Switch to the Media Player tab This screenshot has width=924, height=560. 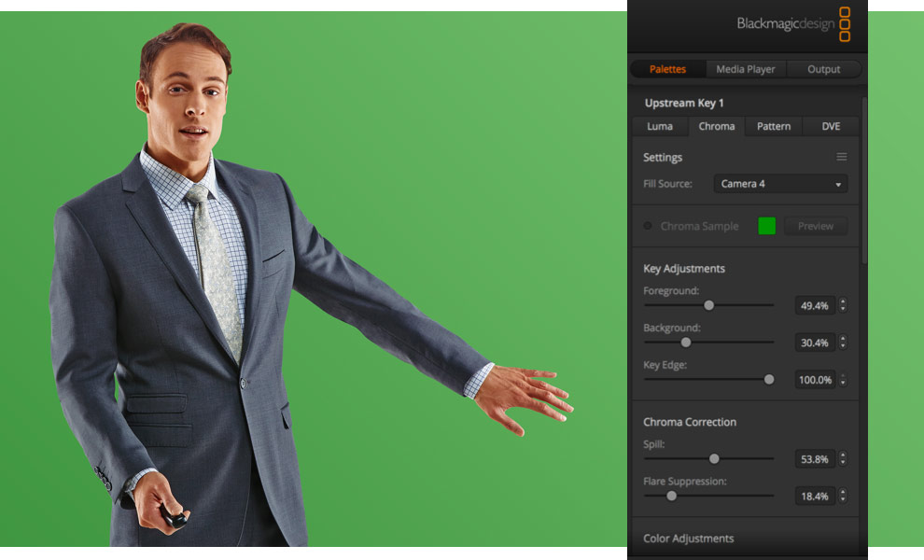(x=745, y=68)
